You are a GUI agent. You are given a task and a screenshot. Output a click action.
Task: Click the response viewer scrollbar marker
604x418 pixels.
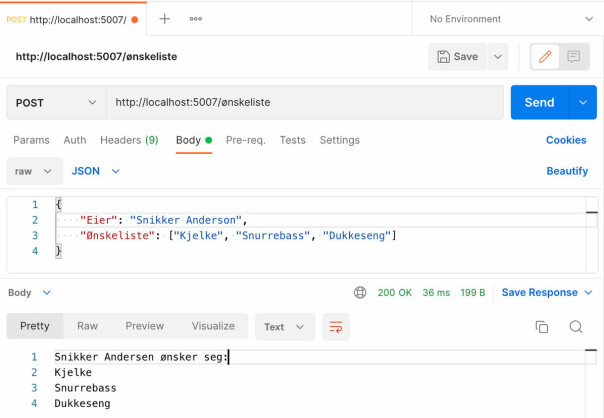pyautogui.click(x=591, y=350)
